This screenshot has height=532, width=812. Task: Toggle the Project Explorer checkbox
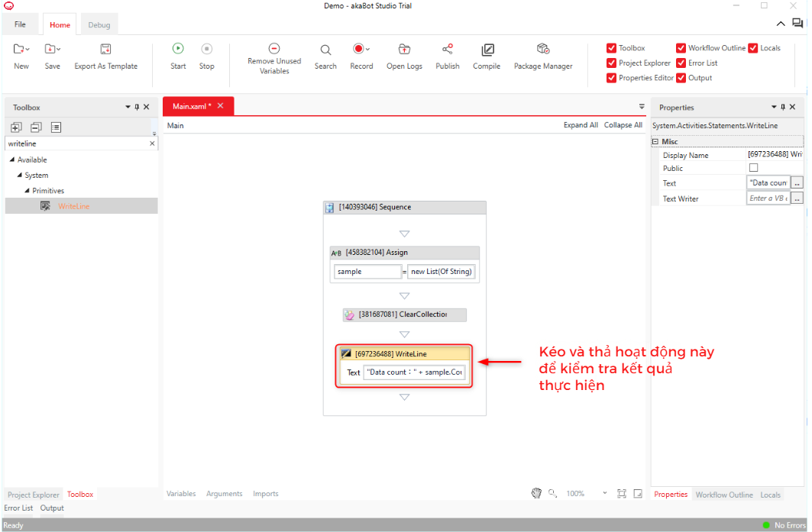[611, 63]
